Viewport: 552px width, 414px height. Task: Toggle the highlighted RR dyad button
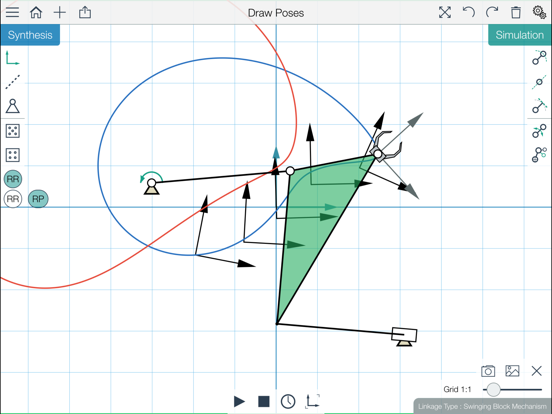point(13,179)
